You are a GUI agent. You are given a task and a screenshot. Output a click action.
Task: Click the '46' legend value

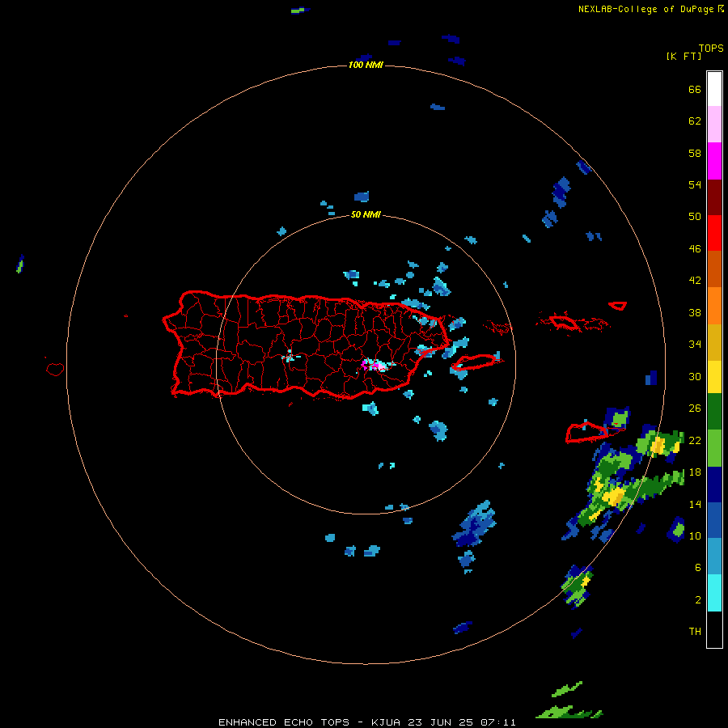pos(695,249)
